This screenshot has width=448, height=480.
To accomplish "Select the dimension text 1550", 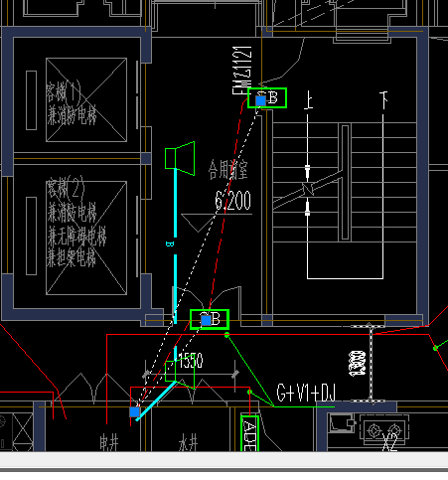I will [x=191, y=361].
